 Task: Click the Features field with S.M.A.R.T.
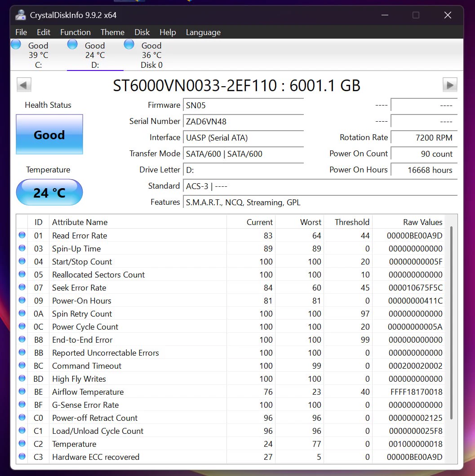point(320,202)
